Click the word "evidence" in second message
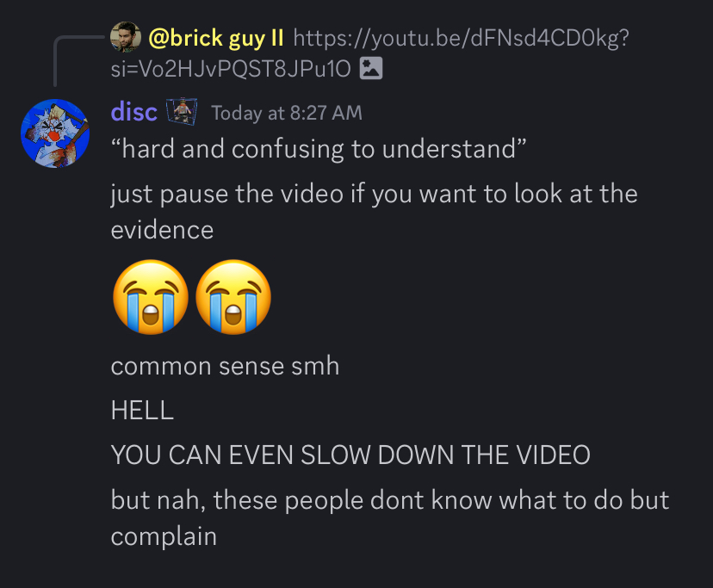 point(163,230)
